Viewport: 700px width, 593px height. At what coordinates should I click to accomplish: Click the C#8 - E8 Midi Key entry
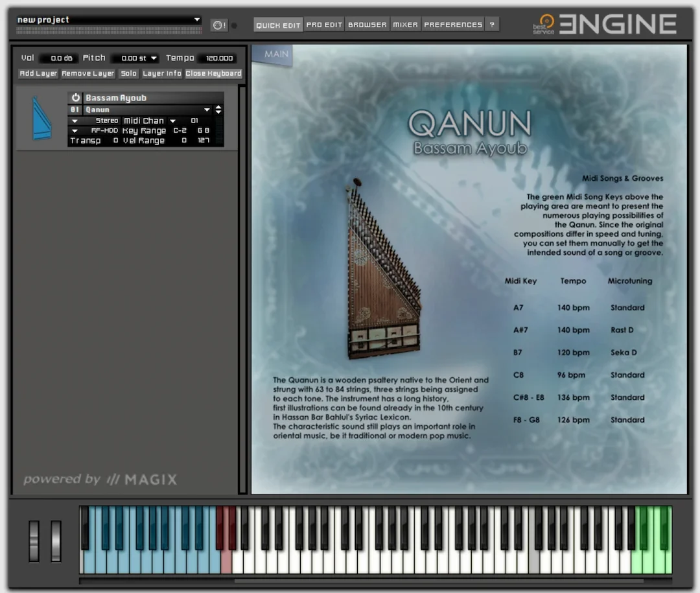[x=529, y=397]
